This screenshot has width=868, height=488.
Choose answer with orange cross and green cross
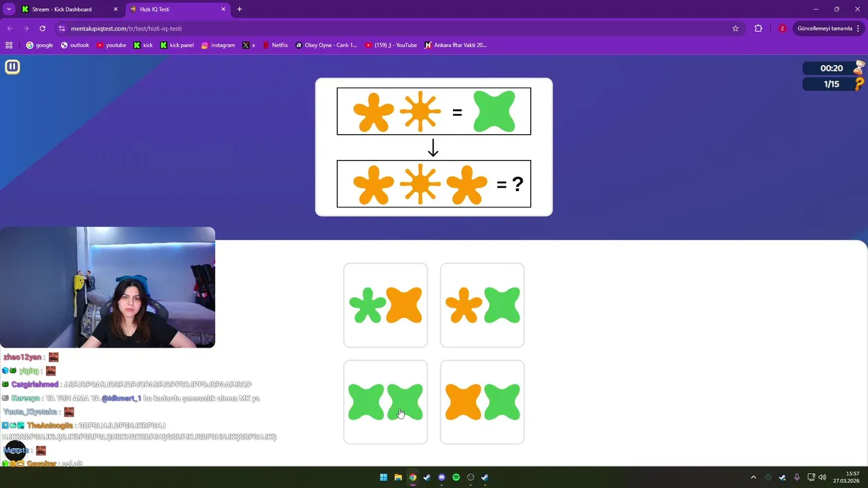click(x=482, y=402)
